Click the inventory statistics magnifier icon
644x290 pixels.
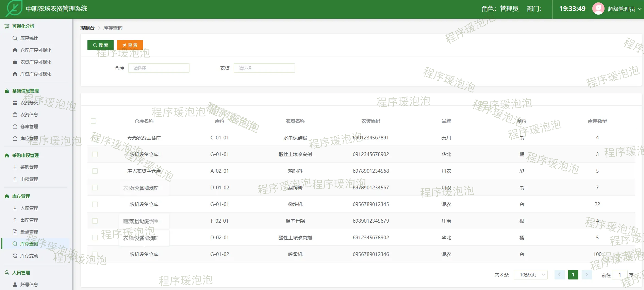point(15,38)
